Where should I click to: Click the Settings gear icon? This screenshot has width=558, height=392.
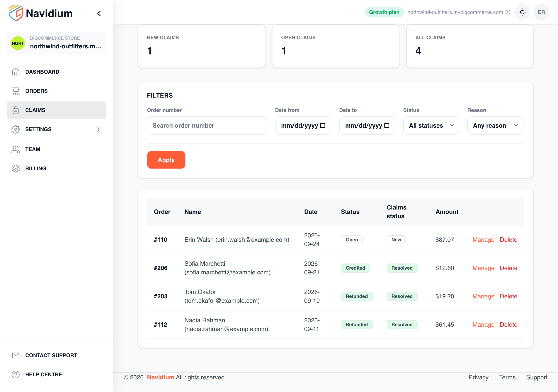[x=16, y=129]
